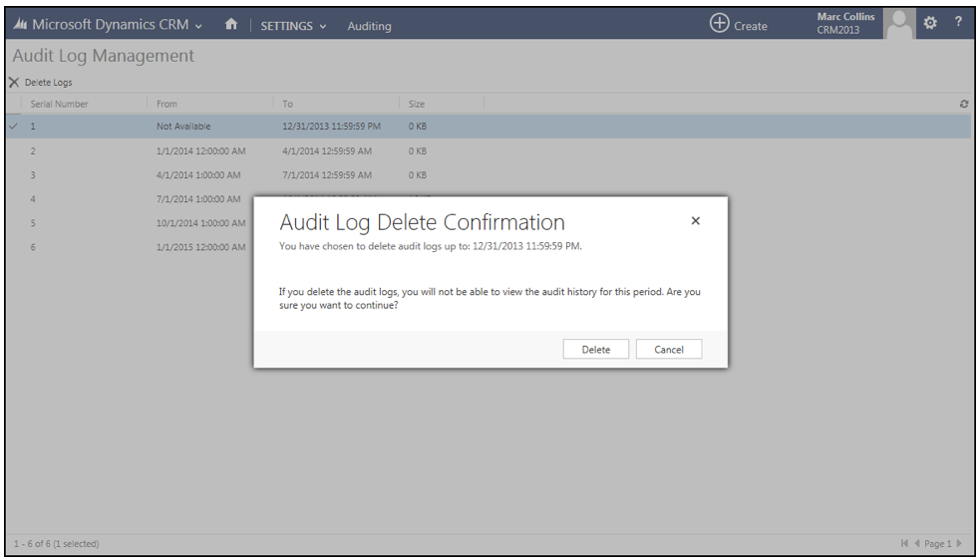The height and width of the screenshot is (560, 980).
Task: Click the 10/1/2014 1:00:00 AM From cell
Action: point(200,223)
